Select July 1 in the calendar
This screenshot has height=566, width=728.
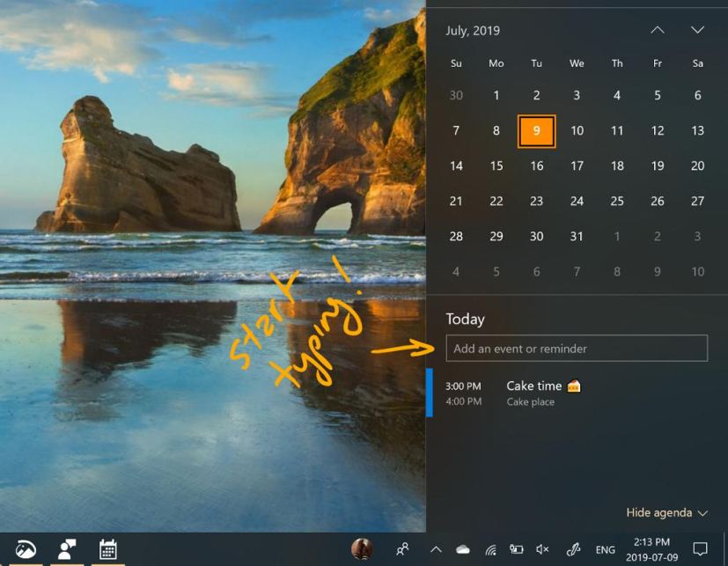(x=496, y=96)
